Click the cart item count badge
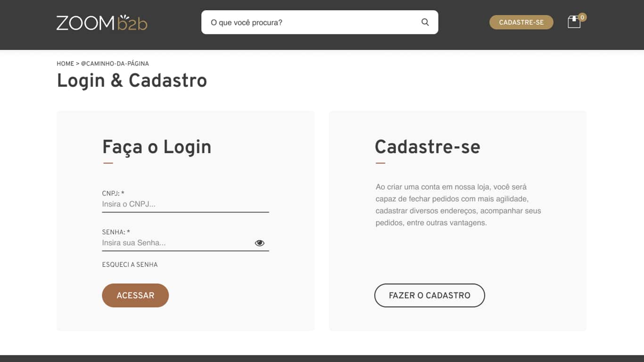This screenshot has height=362, width=644. coord(582,17)
